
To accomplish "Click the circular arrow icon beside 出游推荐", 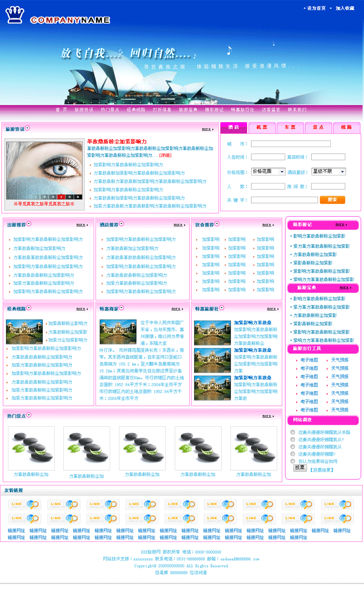I will [29, 224].
